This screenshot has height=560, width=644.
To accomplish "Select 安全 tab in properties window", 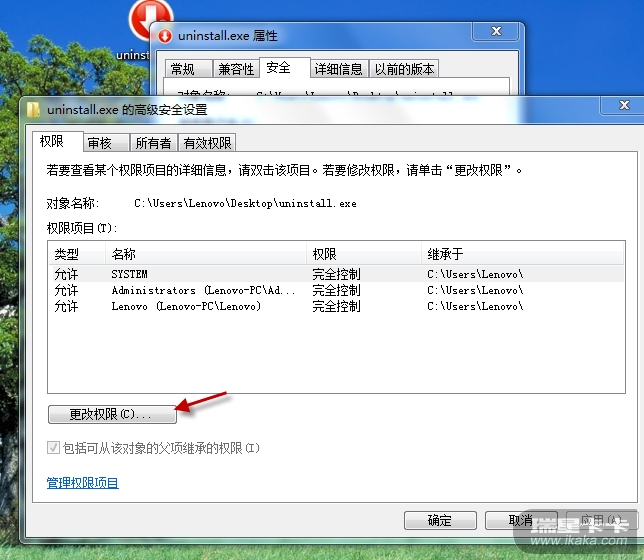I will pos(285,68).
